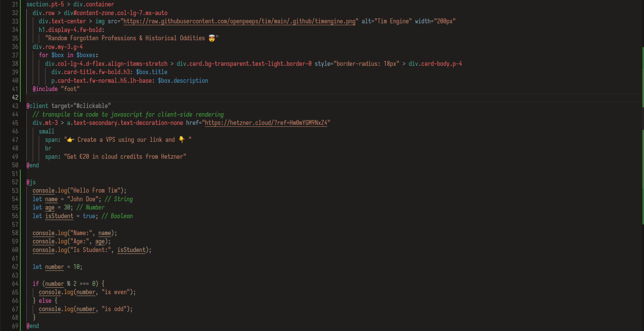Place cursor on '@client' directive
Screen dimensions: 644x331
pyautogui.click(x=37, y=106)
